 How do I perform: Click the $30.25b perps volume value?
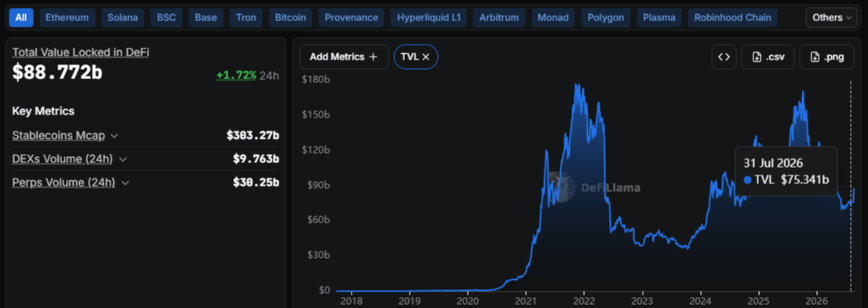click(256, 183)
